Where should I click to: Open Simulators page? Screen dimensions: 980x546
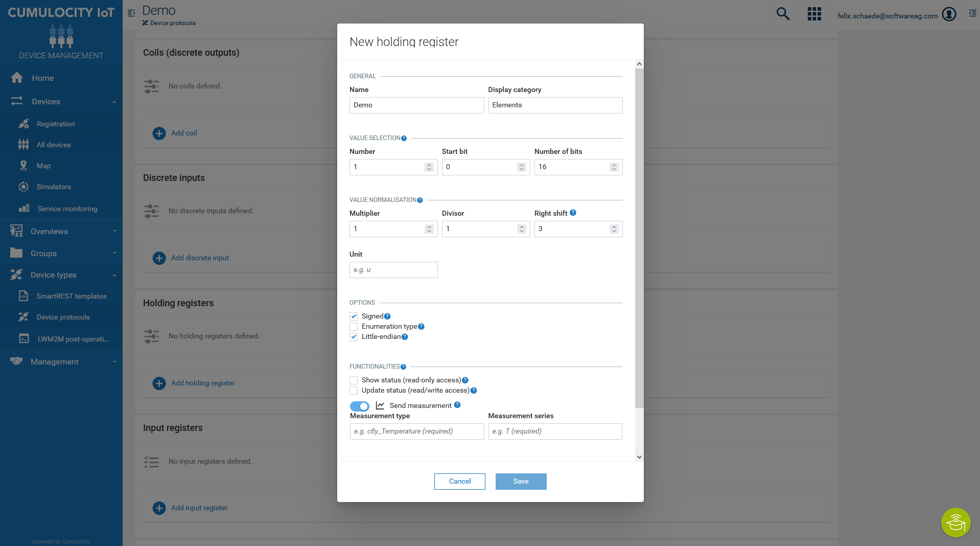[54, 187]
